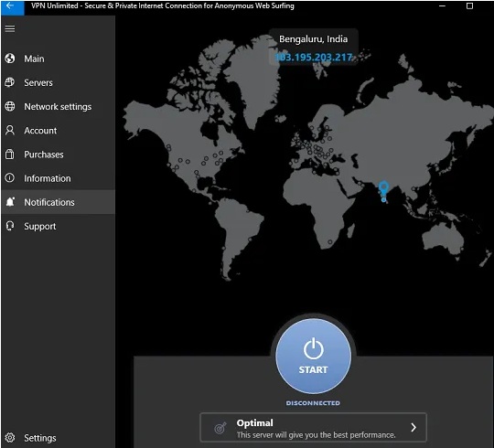Select the Purchases menu label
The width and height of the screenshot is (494, 448).
tap(44, 155)
